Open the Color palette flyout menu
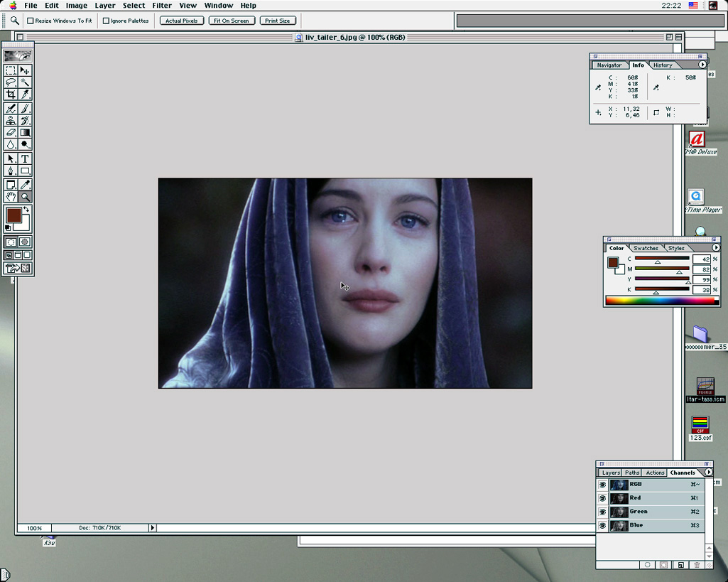Screen dimensions: 728x582 tap(715, 247)
